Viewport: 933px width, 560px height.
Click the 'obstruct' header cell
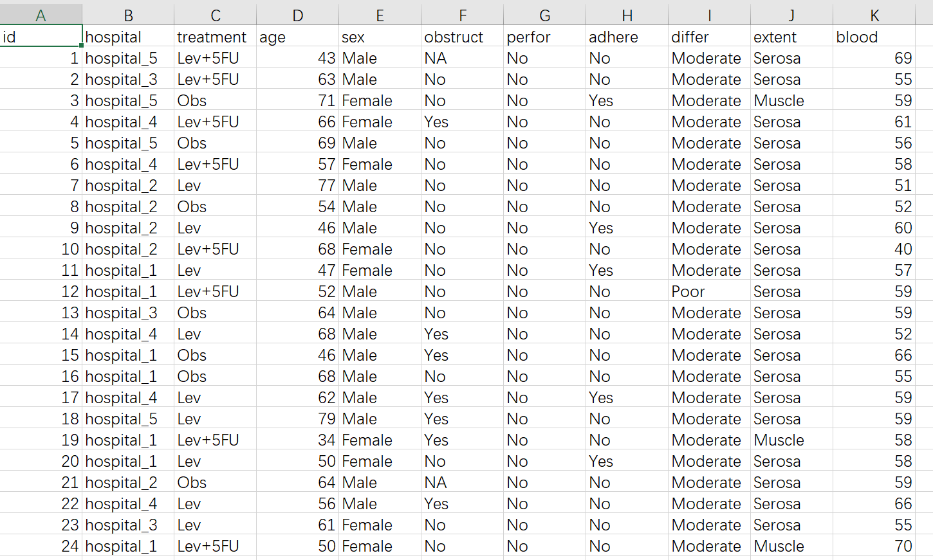462,37
